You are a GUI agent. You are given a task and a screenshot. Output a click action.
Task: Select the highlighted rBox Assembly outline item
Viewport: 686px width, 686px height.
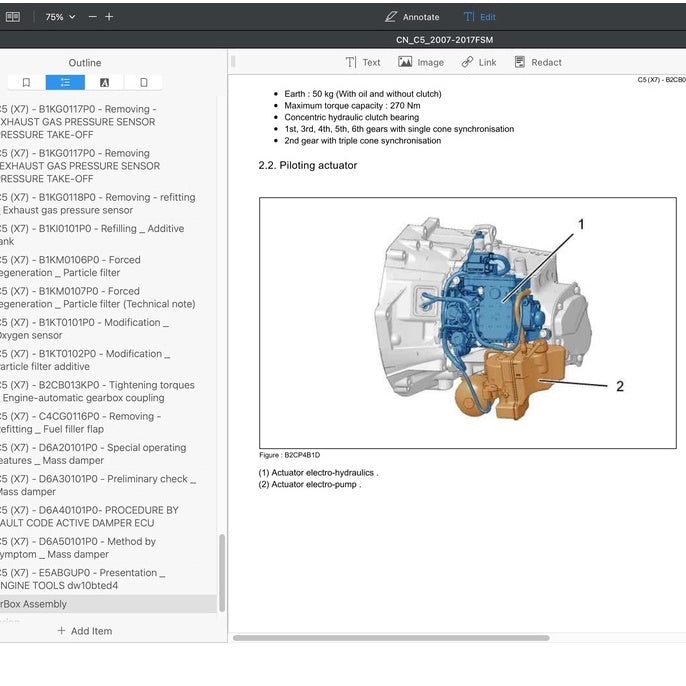pyautogui.click(x=108, y=604)
